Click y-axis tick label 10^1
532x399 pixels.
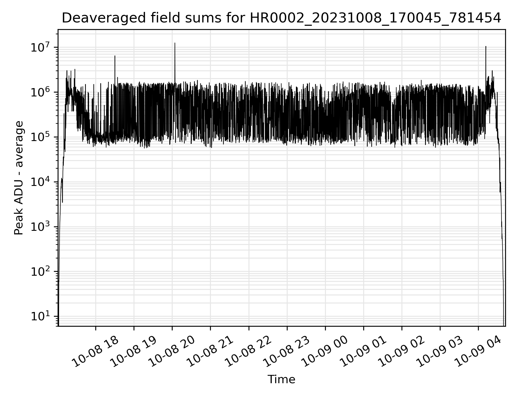point(40,316)
